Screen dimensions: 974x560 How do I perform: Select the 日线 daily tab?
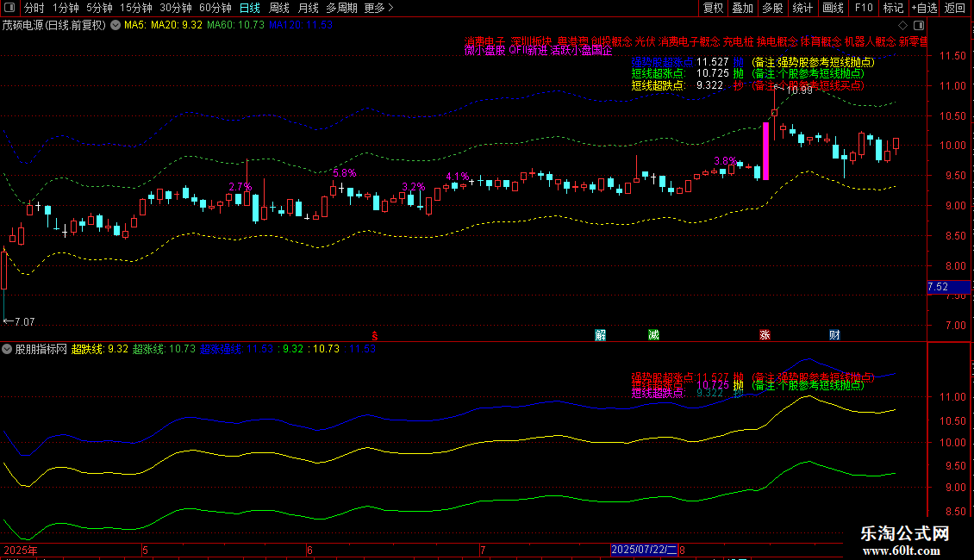tap(250, 8)
